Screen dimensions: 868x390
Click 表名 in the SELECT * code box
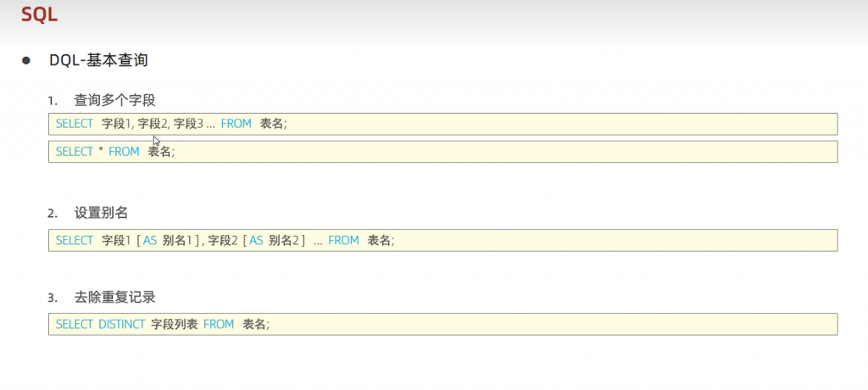tap(159, 152)
